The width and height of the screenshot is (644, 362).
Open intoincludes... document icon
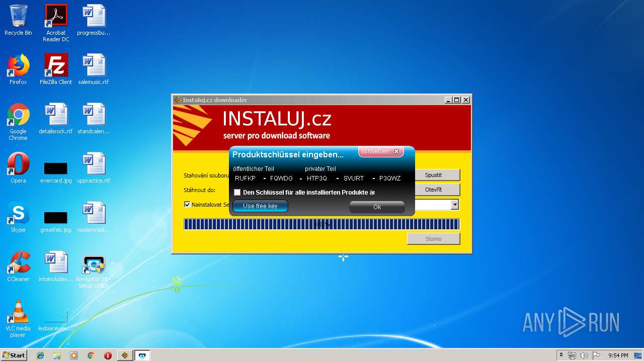tap(56, 267)
